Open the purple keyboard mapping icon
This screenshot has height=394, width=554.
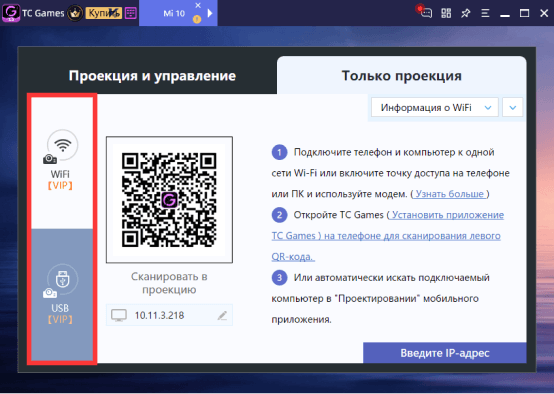pyautogui.click(x=131, y=13)
